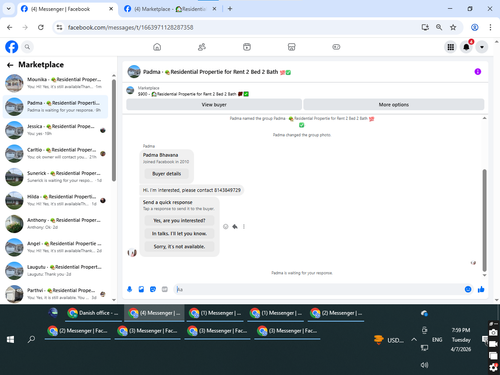Click the voice clip microphone icon
500x375 pixels.
(129, 289)
